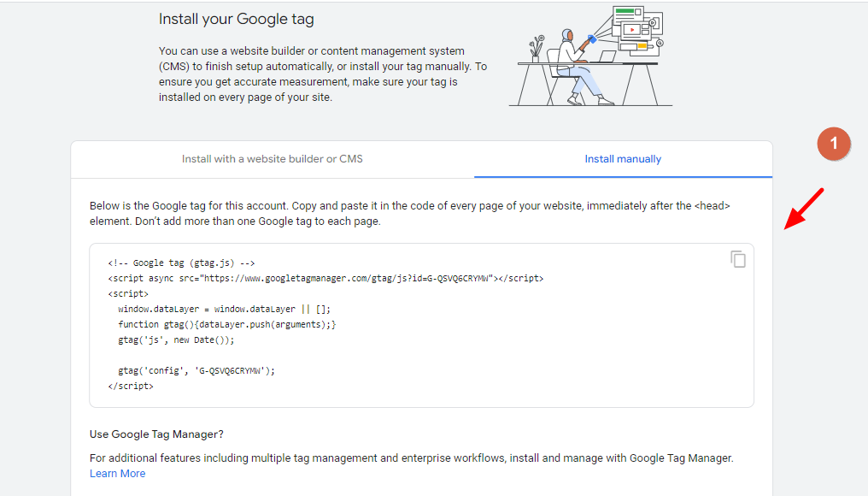Screen dimensions: 868x496
Task: Click the Install your Google tag heading
Action: [x=237, y=19]
